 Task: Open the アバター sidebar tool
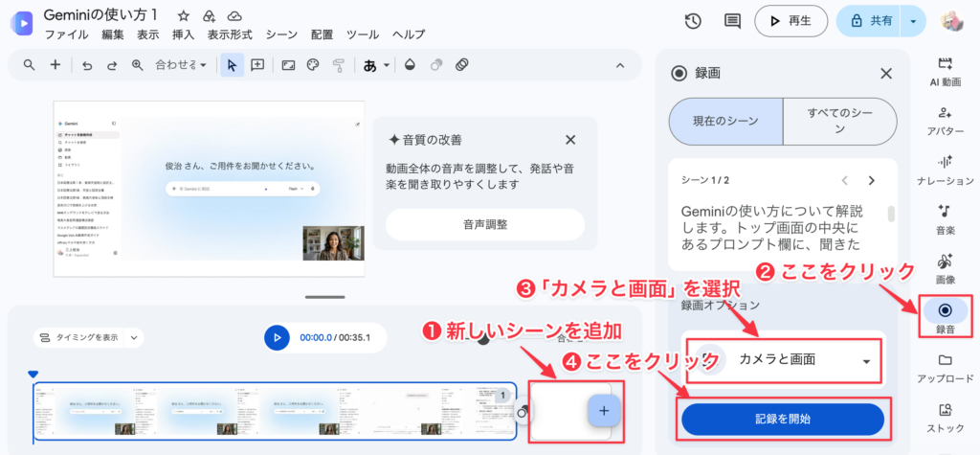pyautogui.click(x=945, y=121)
